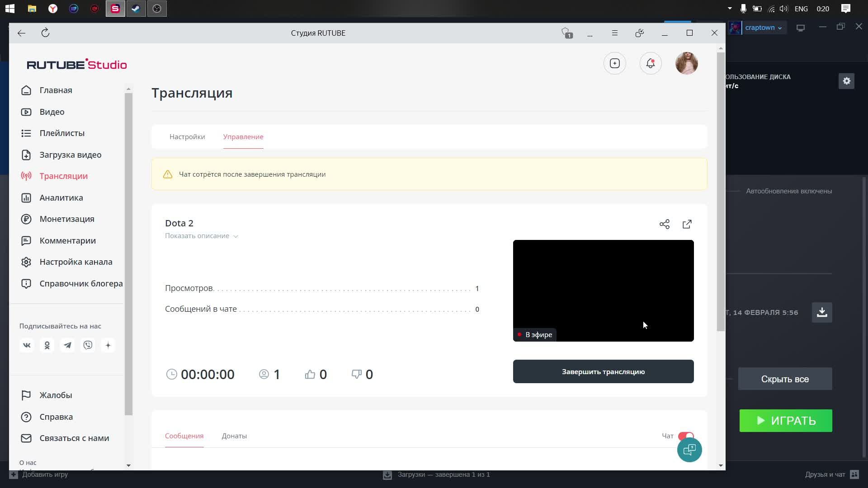Open the VK social icon

point(27,346)
